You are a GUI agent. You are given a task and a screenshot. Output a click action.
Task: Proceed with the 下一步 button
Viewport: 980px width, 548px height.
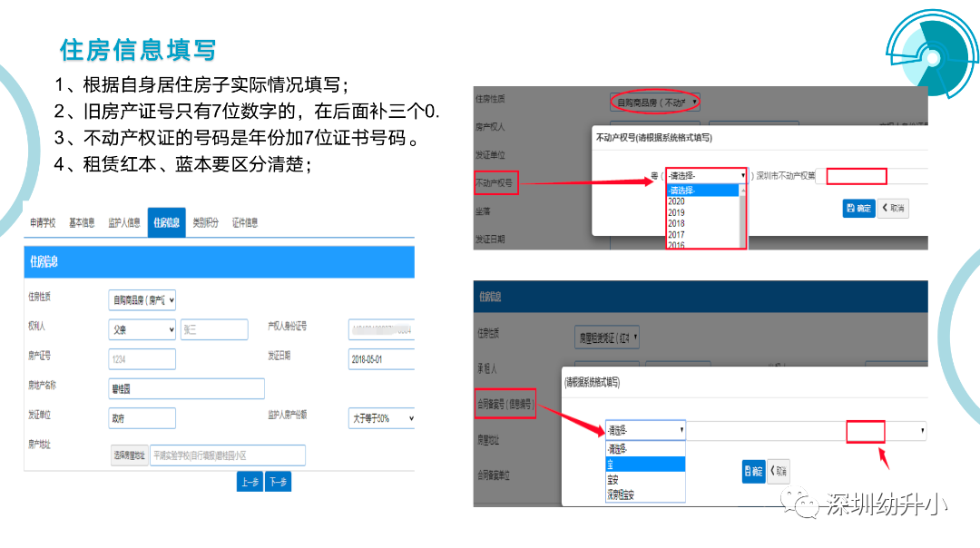pos(279,482)
